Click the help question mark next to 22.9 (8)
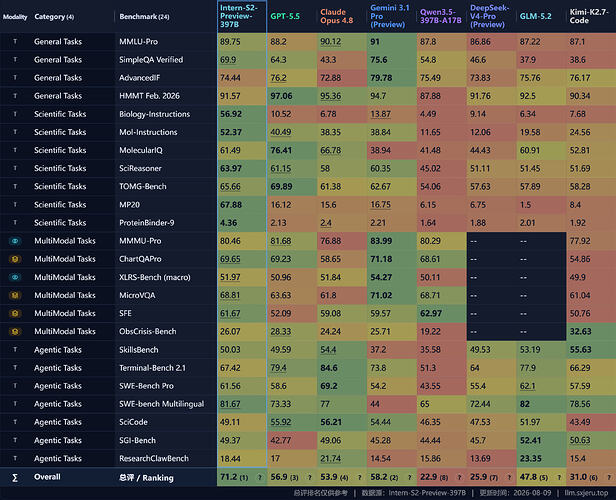The height and width of the screenshot is (500, 616). tap(459, 478)
